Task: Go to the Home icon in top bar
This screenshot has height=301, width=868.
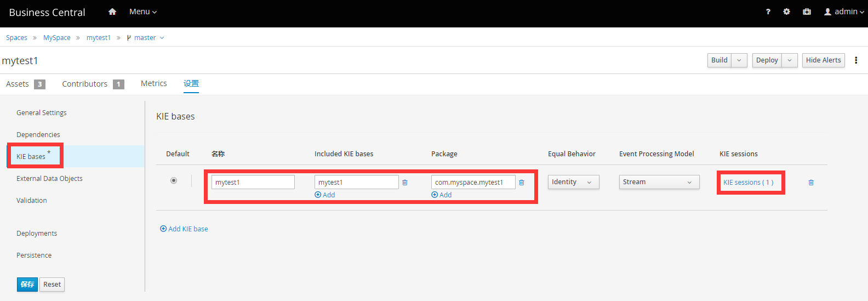Action: click(x=112, y=12)
